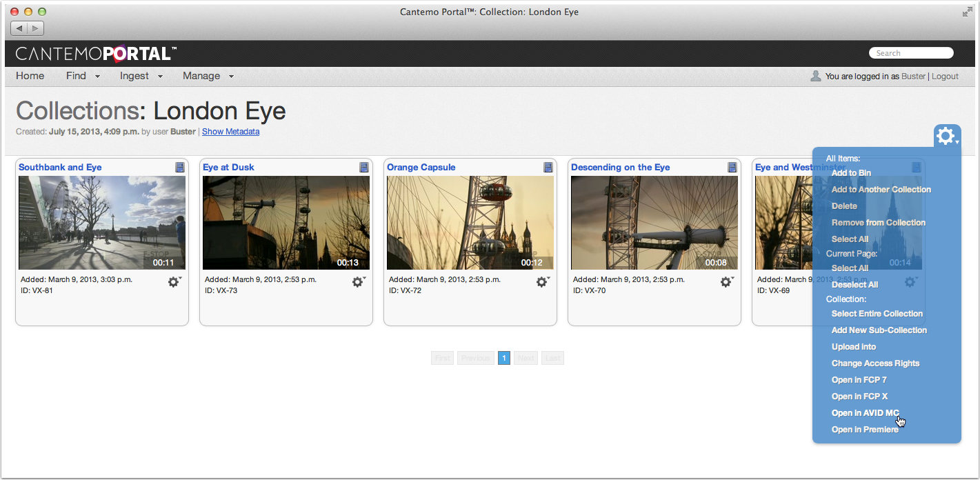Click the Previous pagination button
Image resolution: width=980 pixels, height=480 pixels.
tap(476, 358)
